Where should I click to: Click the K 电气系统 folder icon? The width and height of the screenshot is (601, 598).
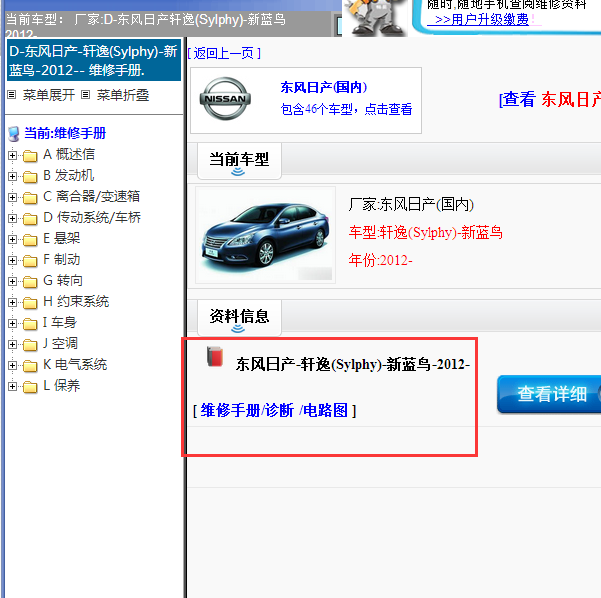[30, 366]
